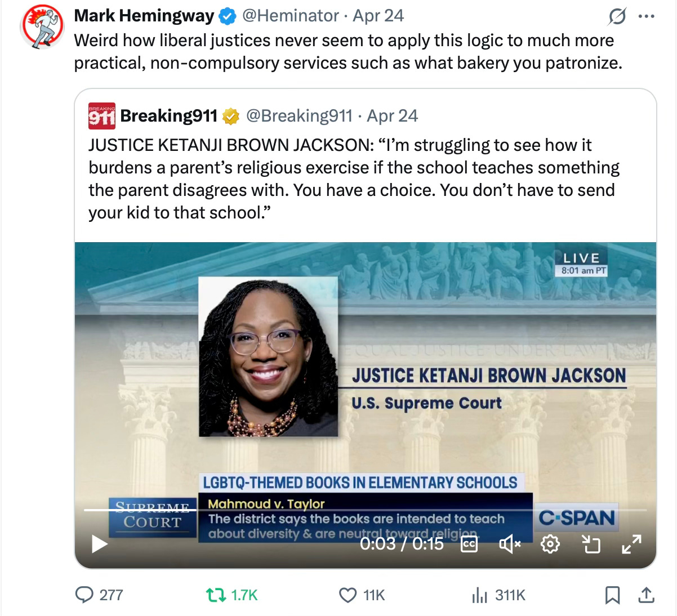677x616 pixels.
Task: Click the Grok slashed-circle icon
Action: tap(617, 17)
